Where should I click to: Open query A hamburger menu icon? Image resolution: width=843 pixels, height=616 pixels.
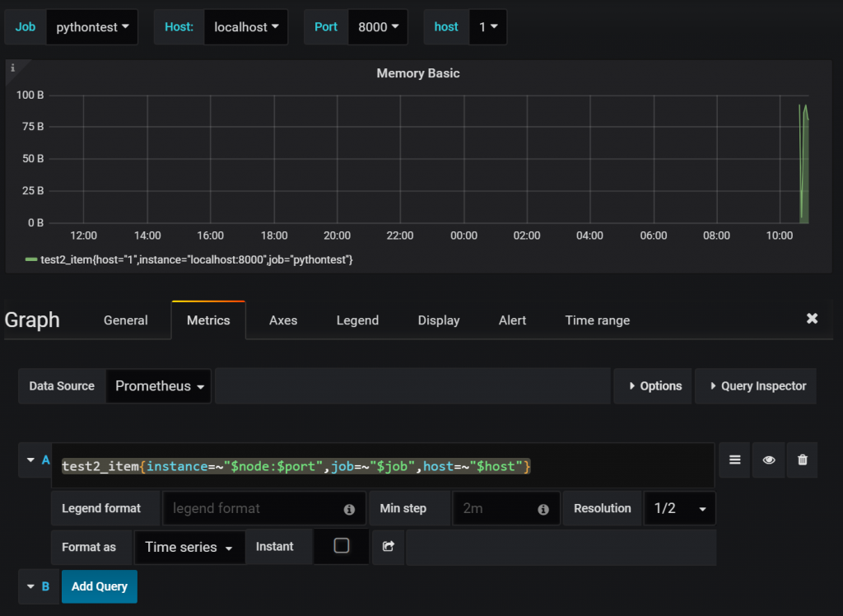tap(734, 460)
